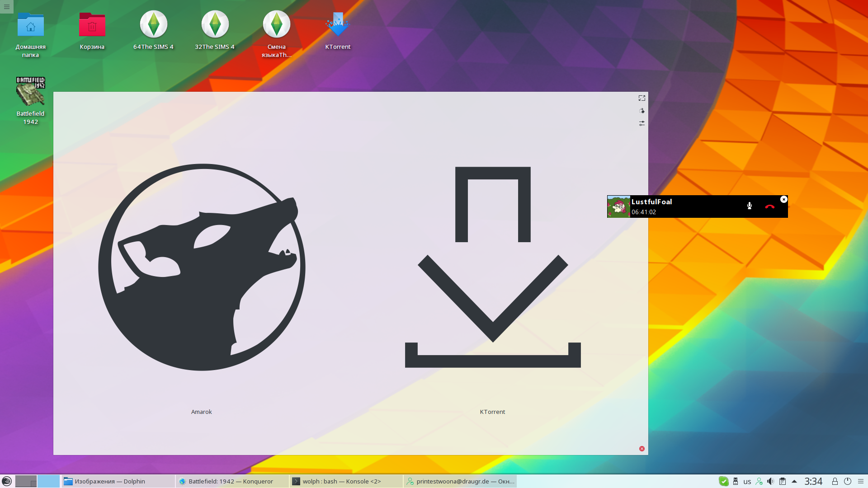Remove the widget with red close icon
The height and width of the screenshot is (488, 868).
[642, 449]
